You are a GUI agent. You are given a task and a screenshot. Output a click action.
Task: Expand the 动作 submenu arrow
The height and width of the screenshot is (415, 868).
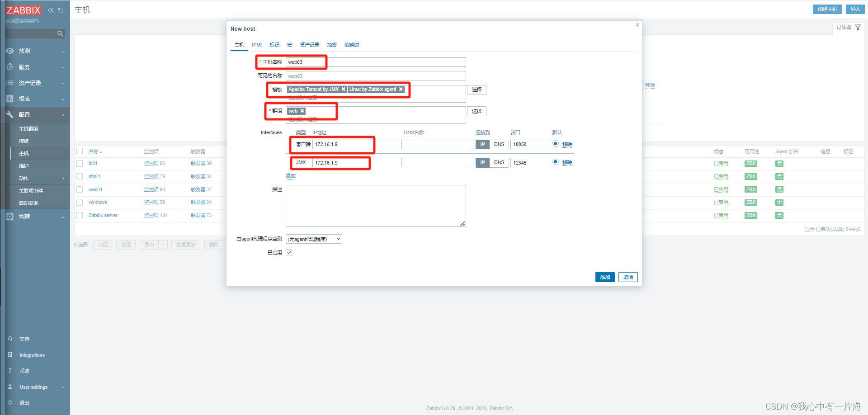[63, 179]
